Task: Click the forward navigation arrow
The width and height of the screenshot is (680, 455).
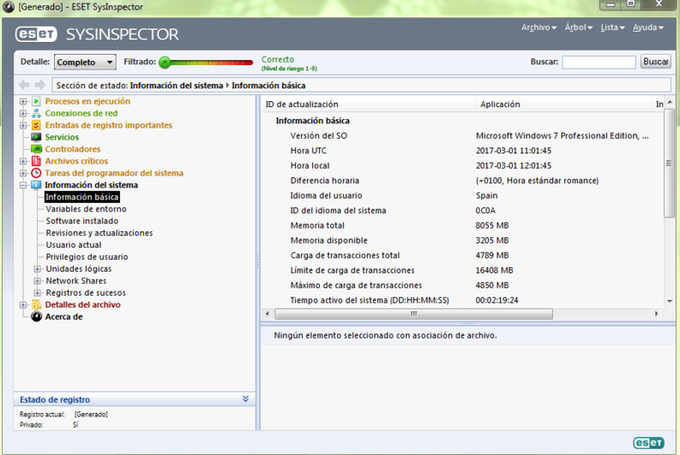Action: [x=40, y=85]
